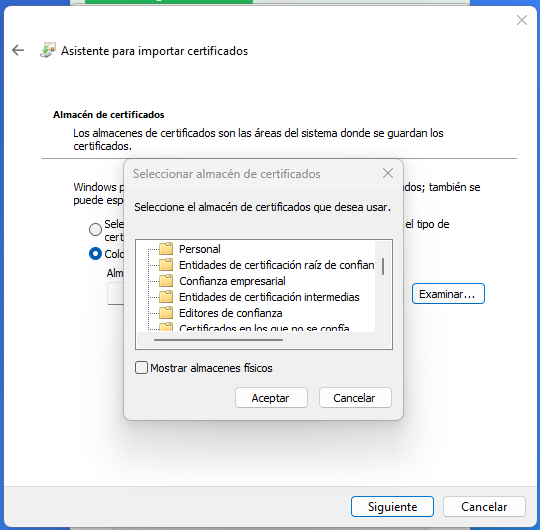Click the store list vertical scrollbar thumb
Image resolution: width=540 pixels, height=530 pixels.
[x=383, y=267]
